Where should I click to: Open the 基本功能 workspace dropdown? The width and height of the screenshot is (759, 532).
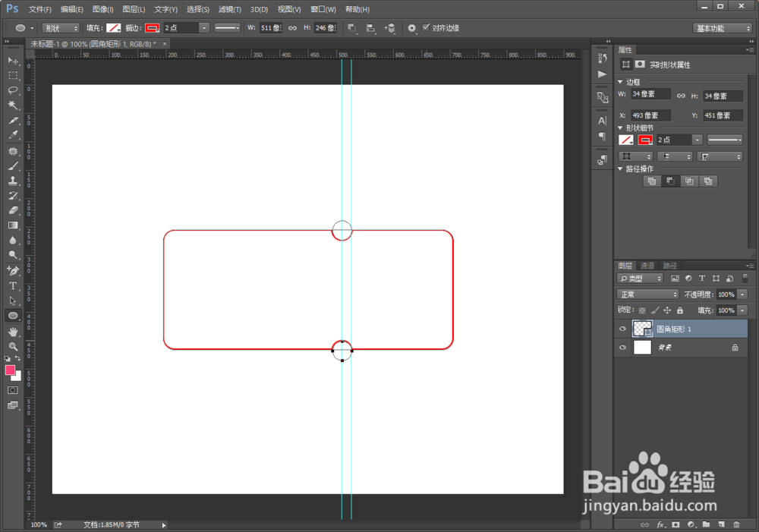(x=722, y=28)
